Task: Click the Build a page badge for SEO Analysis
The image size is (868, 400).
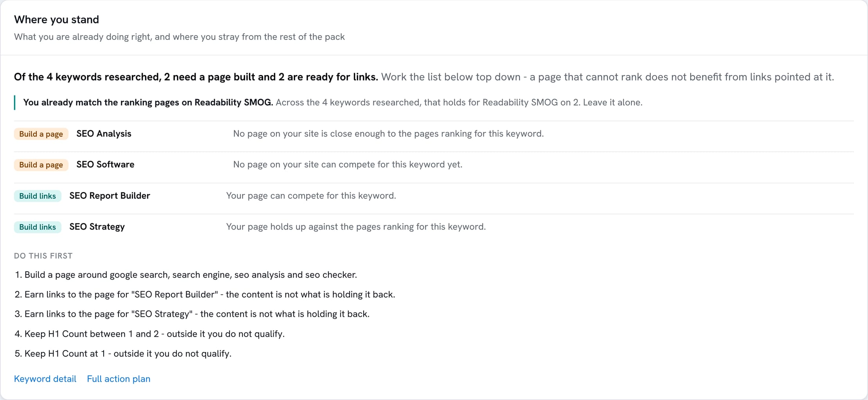Action: [x=41, y=134]
